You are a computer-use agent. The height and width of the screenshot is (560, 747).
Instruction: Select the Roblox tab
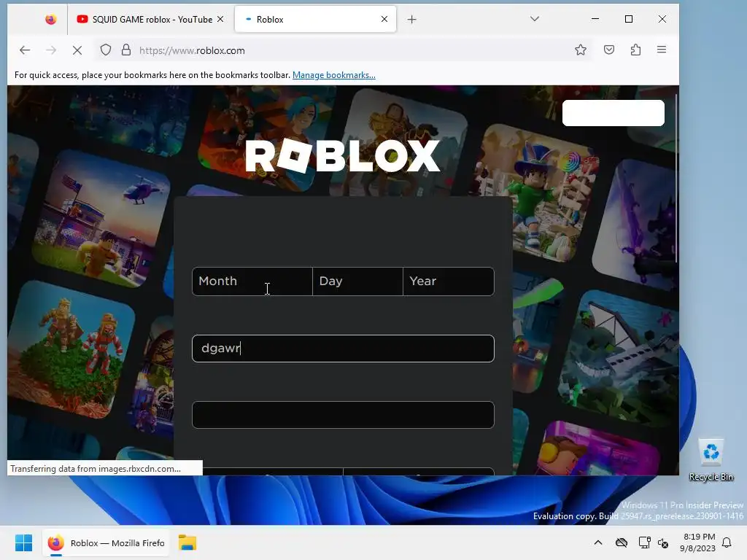[x=315, y=19]
